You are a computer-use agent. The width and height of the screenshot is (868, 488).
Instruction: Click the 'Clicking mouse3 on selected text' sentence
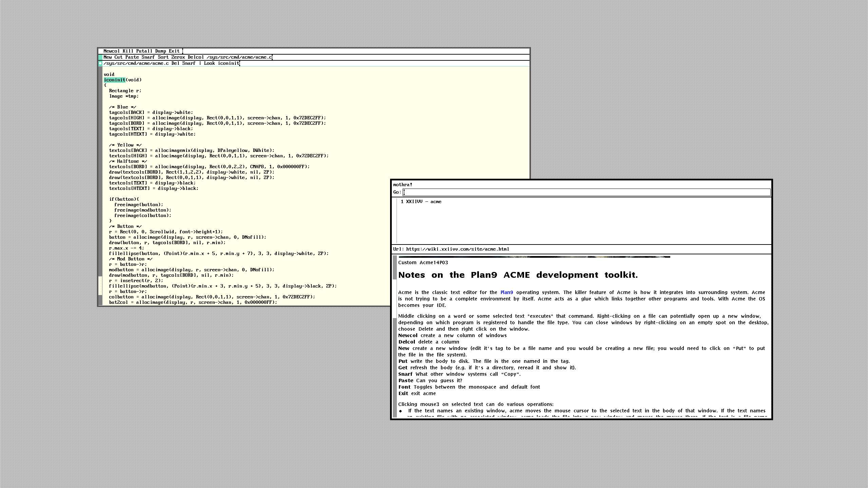pos(476,405)
